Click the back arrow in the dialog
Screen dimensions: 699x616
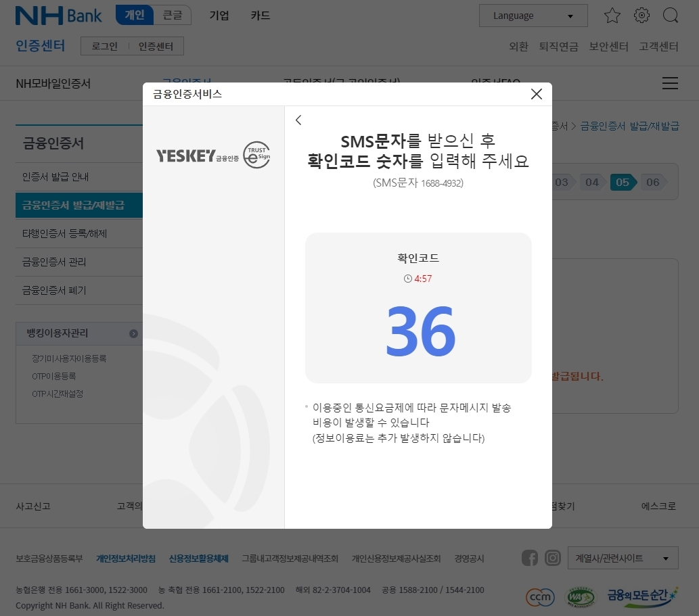298,120
